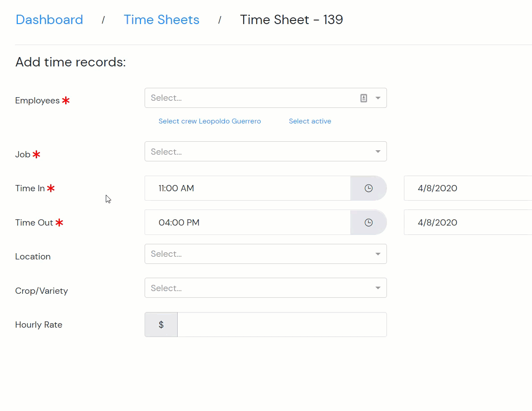Expand the Location dropdown arrow
Screen dimensions: 532x411
(x=378, y=254)
